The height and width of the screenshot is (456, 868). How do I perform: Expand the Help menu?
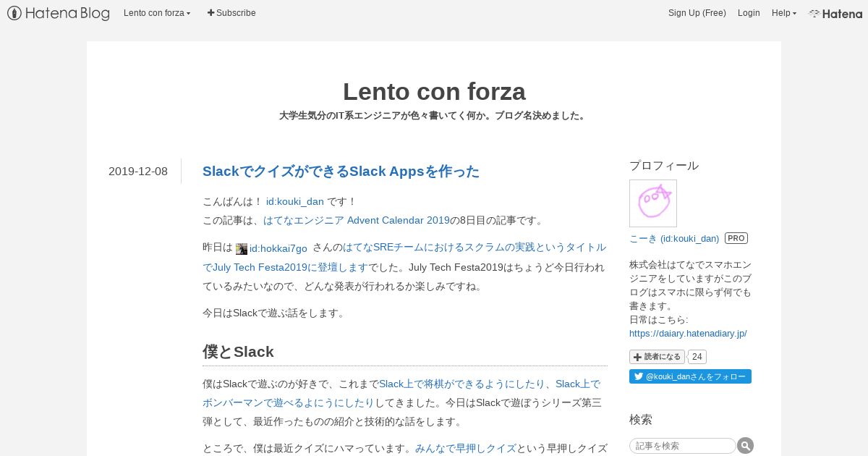coord(784,13)
